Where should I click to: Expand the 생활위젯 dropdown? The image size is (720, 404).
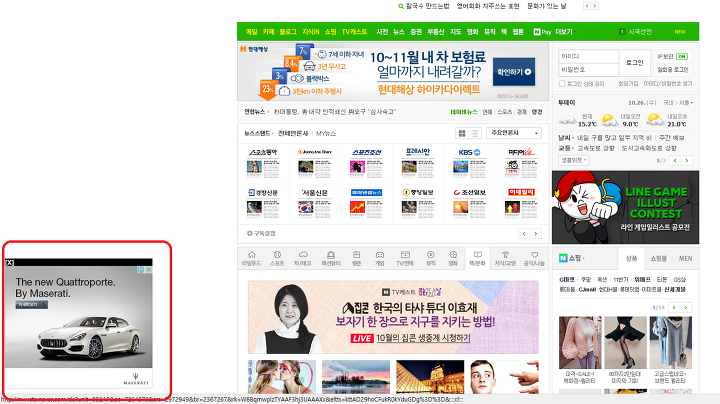(574, 160)
